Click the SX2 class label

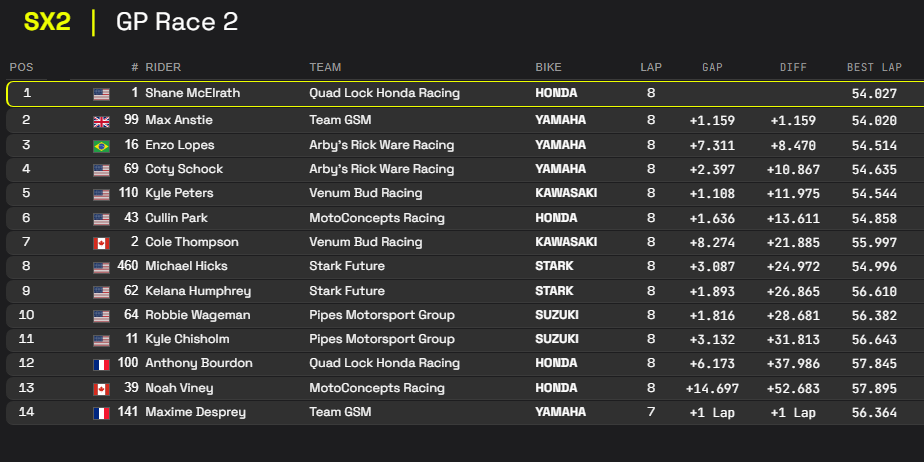click(x=47, y=22)
